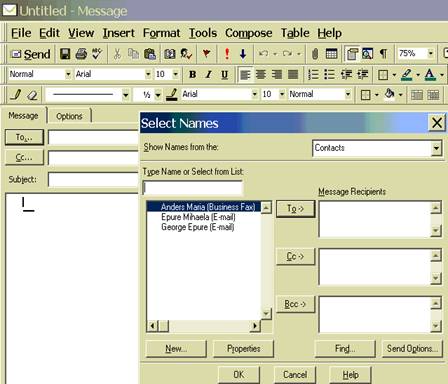Apply bulleted list formatting
Screen dimensions: 448x384
coord(329,74)
